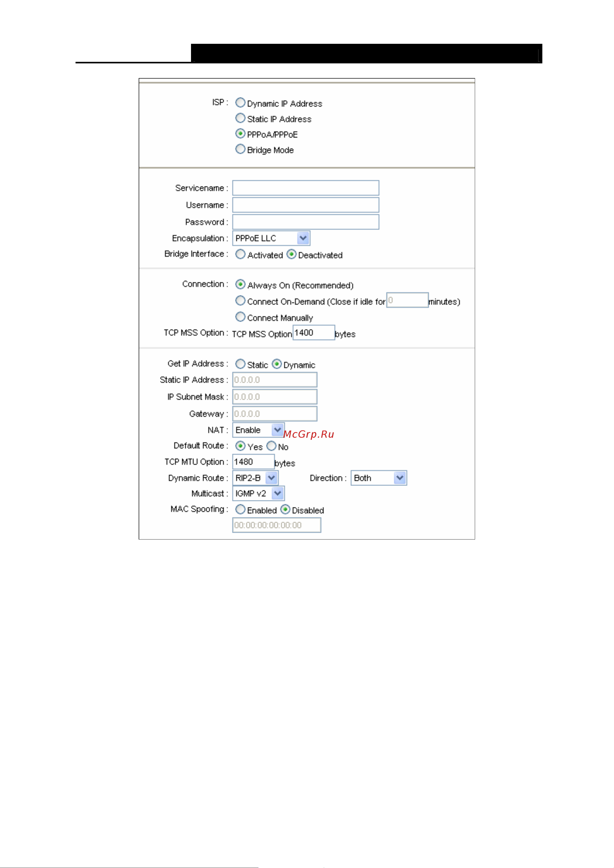The height and width of the screenshot is (868, 614).
Task: Choose the PPPoA/PPPoE ISP radio button
Action: (240, 133)
